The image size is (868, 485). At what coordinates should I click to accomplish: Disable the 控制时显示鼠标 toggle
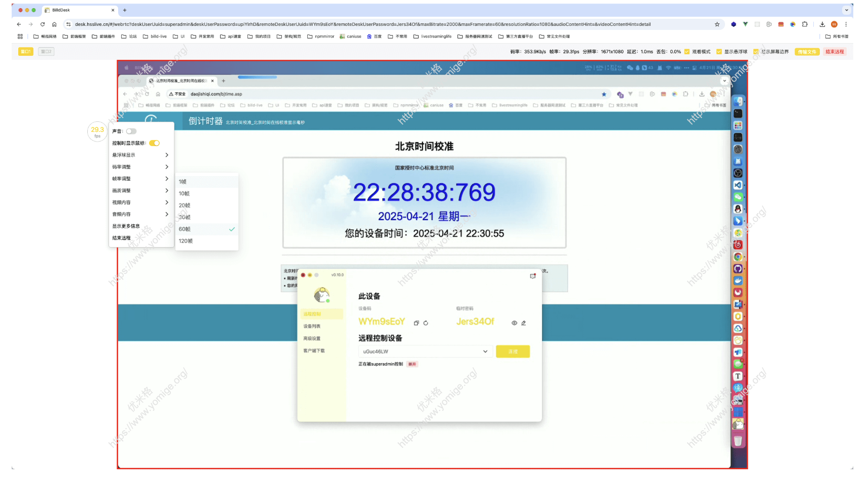click(154, 143)
